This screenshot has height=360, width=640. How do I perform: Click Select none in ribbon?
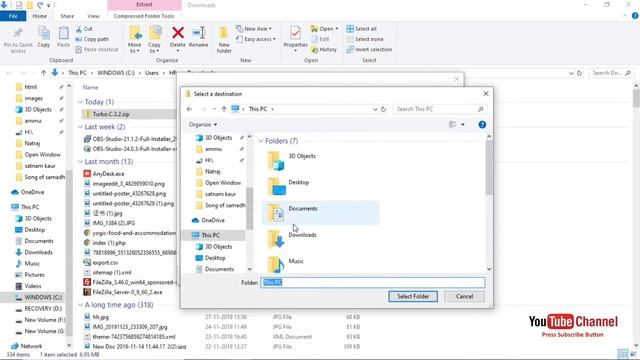coord(365,39)
